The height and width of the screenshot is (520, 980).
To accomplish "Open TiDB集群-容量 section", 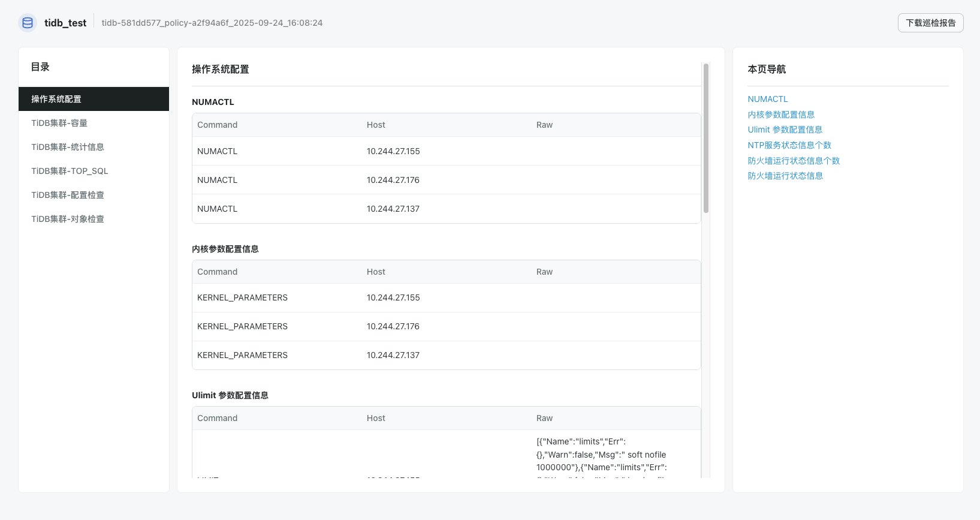I will (x=59, y=123).
